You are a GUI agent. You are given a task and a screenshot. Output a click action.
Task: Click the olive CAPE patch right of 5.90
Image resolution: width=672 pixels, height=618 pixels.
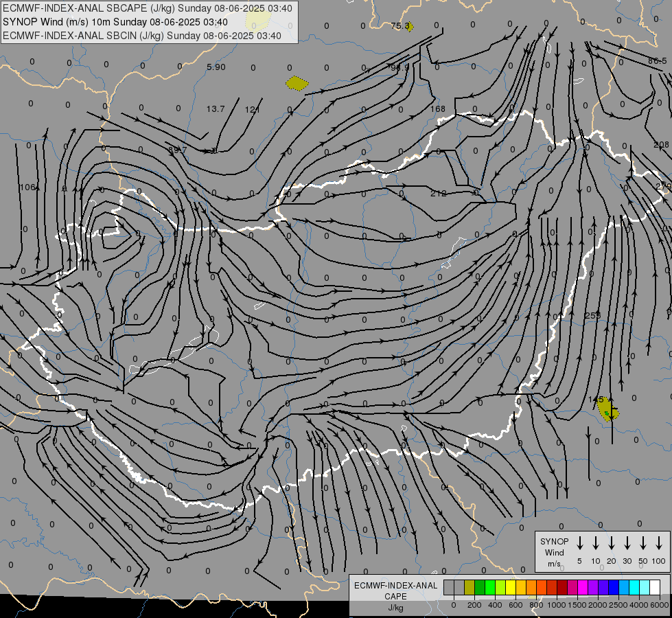[297, 83]
